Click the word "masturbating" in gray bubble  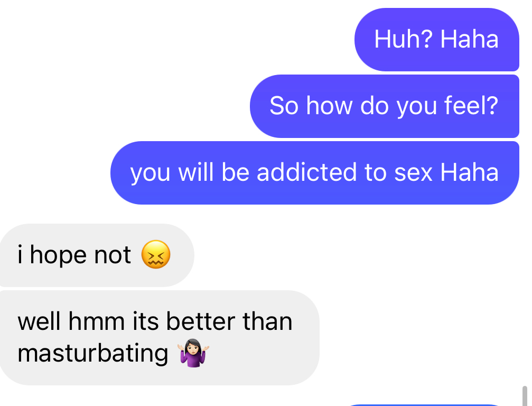92,354
